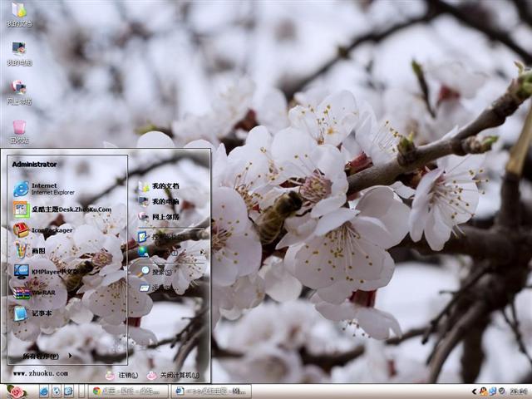Open the 我的文档 desktop icon

(x=18, y=14)
